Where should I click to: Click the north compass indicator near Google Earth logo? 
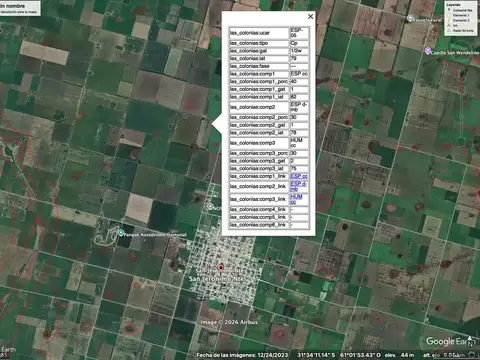(470, 341)
